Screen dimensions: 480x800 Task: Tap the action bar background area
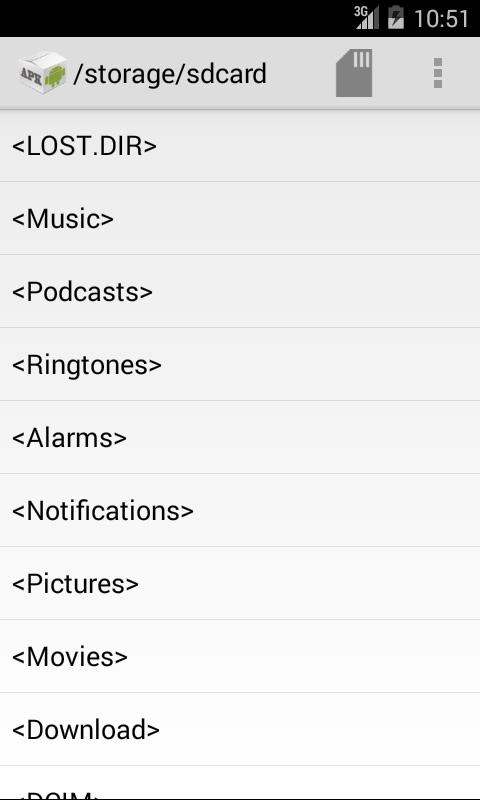point(301,73)
